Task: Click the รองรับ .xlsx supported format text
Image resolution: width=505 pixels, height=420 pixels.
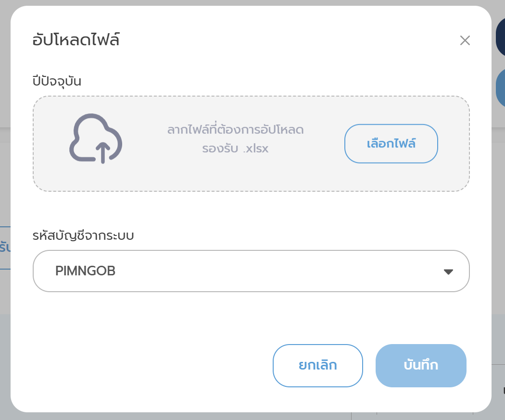Action: click(235, 148)
